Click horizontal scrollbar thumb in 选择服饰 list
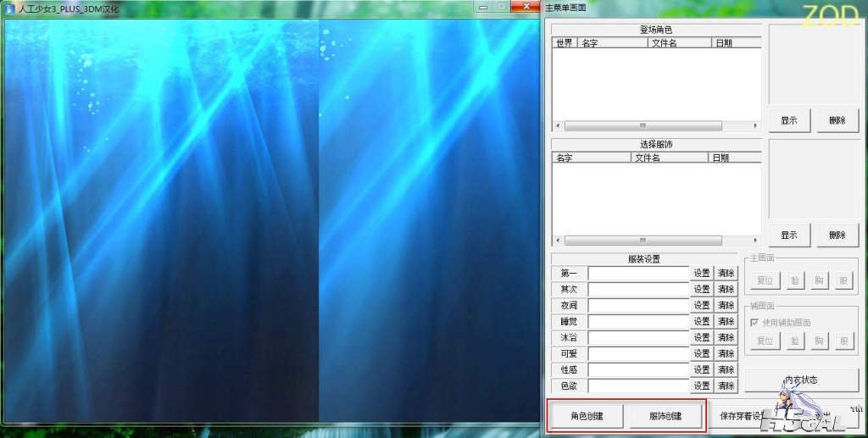Image resolution: width=868 pixels, height=438 pixels. tap(643, 241)
